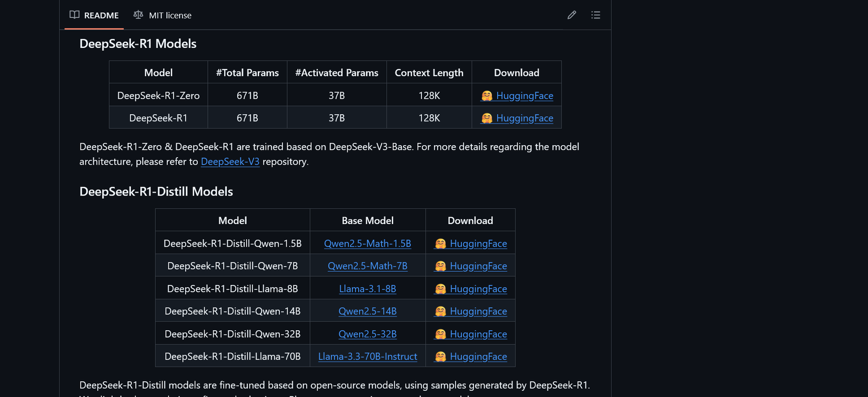The image size is (868, 397).
Task: Switch to the MIT license tab
Action: 163,15
